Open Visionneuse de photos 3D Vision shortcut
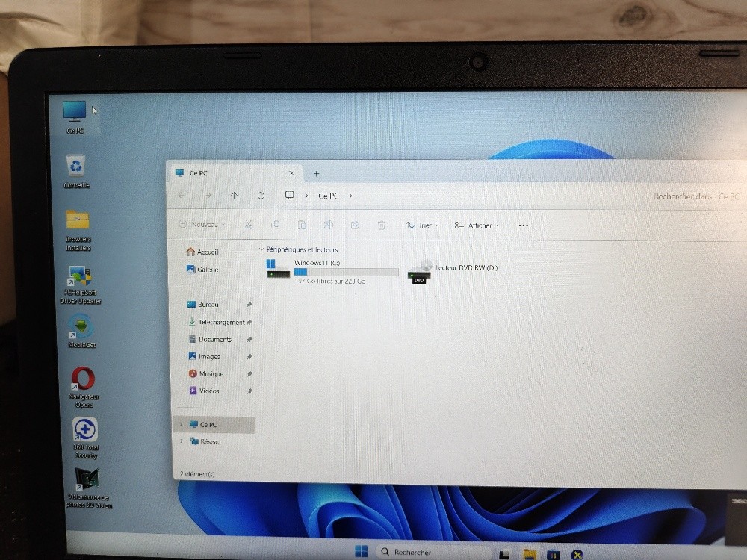This screenshot has height=560, width=747. point(89,488)
